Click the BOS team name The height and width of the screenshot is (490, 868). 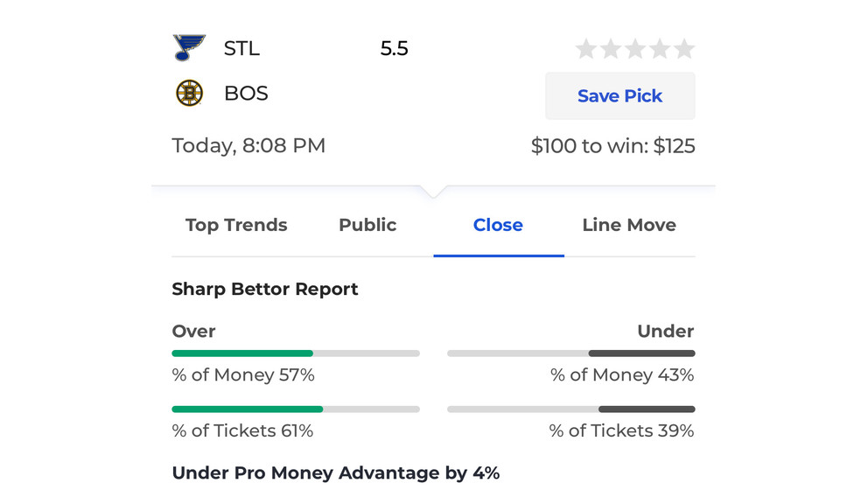tap(247, 94)
